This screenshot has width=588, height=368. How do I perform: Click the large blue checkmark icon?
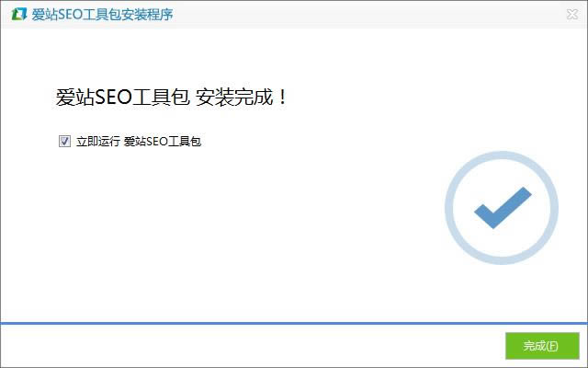[x=503, y=207]
